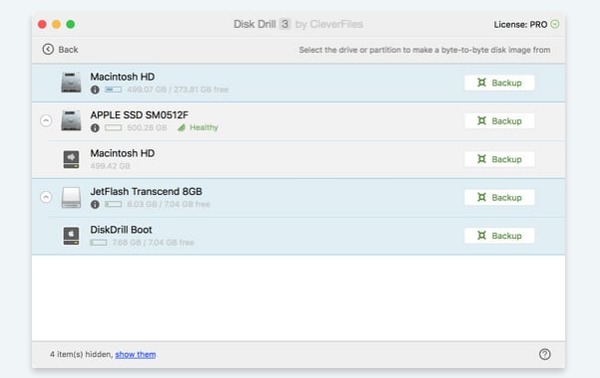Click the DiskDrill Boot usage bar

(x=99, y=243)
